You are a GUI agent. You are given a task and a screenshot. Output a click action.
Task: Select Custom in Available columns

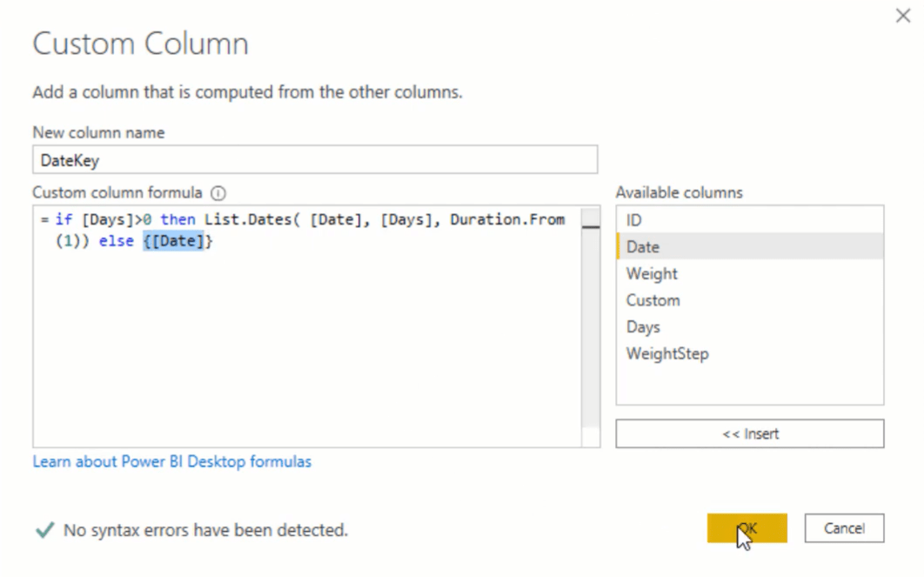point(750,300)
